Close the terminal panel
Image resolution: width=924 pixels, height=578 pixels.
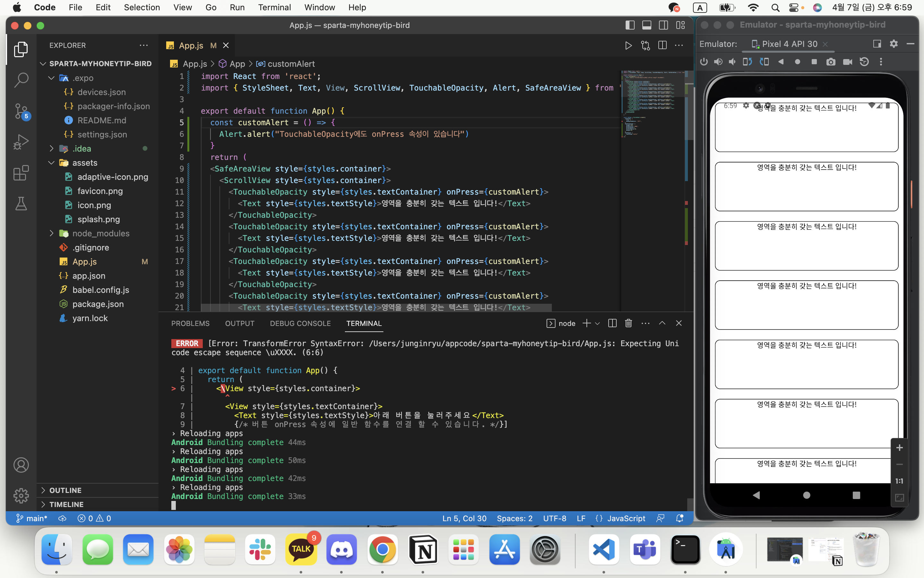679,323
